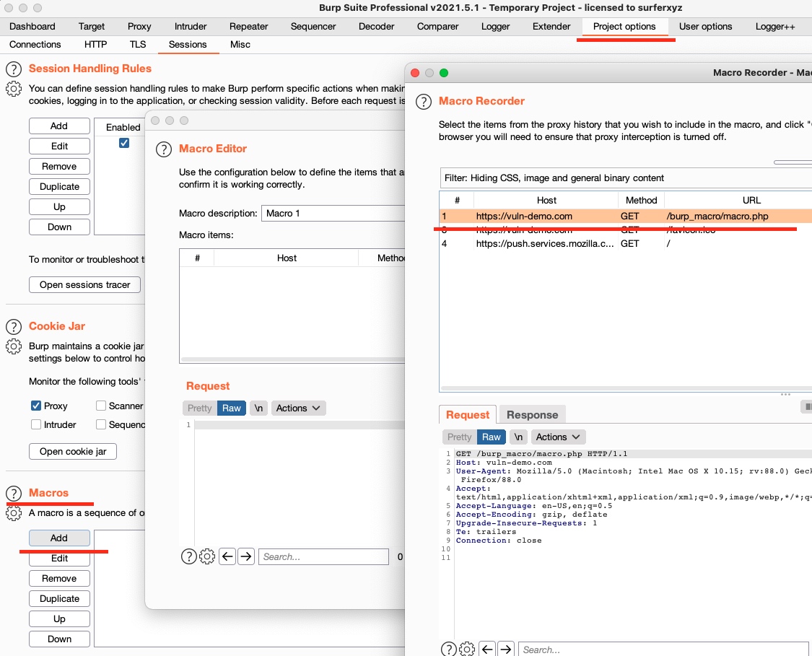This screenshot has height=656, width=812.
Task: Click Edit button under Session Handling Rules
Action: click(x=59, y=146)
